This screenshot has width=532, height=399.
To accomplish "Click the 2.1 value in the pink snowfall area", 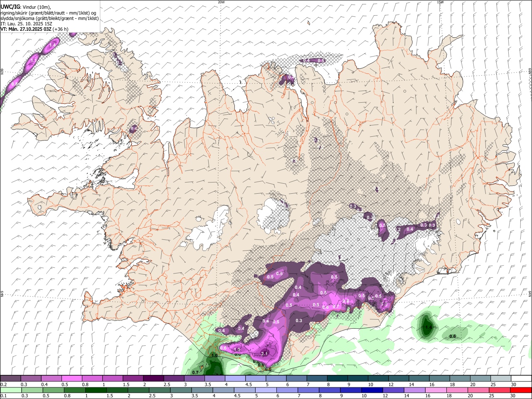I will pos(265,354).
